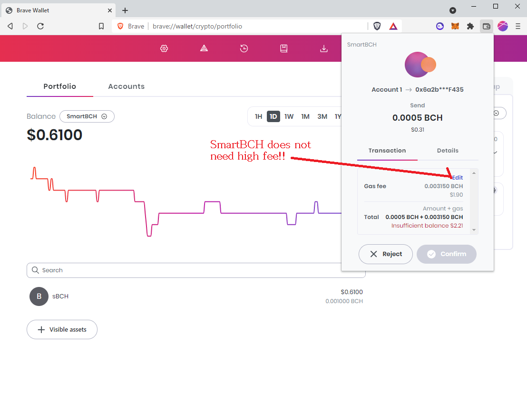Open Transaction tab in wallet panel
Image resolution: width=527 pixels, height=420 pixels.
tap(387, 151)
